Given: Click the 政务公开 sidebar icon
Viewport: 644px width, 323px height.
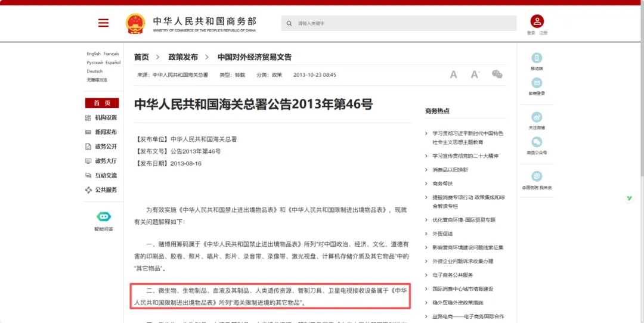Looking at the screenshot, I should [88, 147].
